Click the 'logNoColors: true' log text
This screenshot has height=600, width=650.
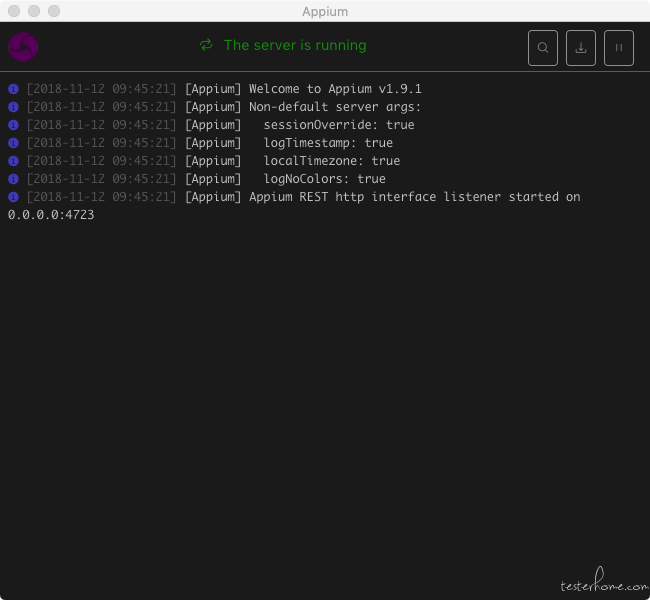coord(325,179)
